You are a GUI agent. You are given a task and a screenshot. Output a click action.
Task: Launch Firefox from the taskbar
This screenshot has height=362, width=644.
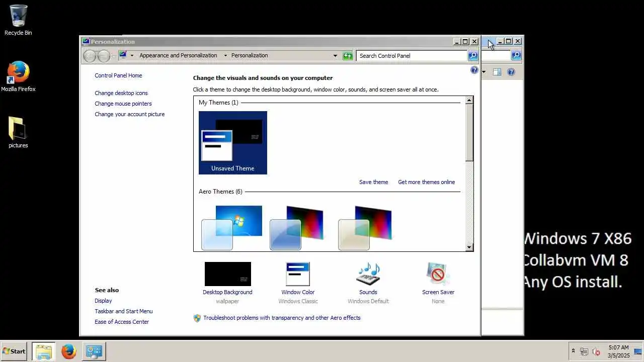(x=69, y=351)
